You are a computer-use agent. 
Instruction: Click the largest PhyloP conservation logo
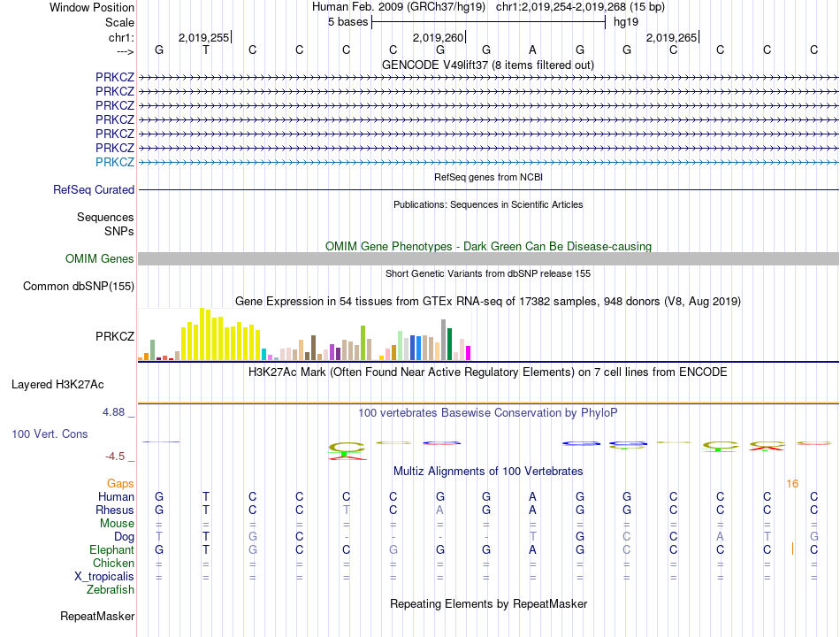(347, 450)
